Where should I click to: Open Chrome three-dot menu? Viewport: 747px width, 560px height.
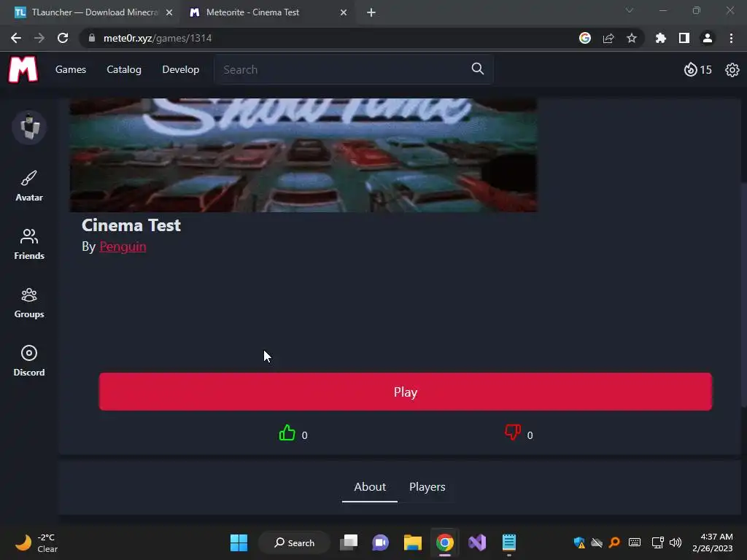pyautogui.click(x=731, y=38)
